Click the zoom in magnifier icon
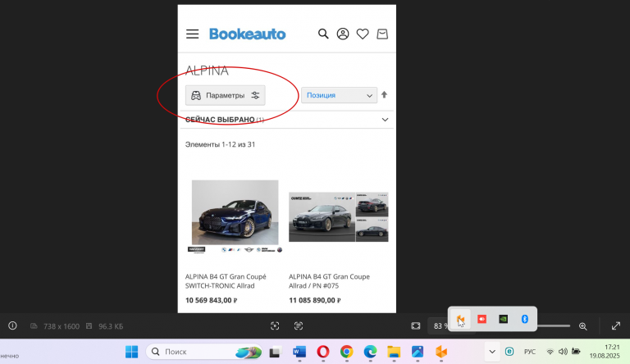630x364 pixels. click(583, 326)
